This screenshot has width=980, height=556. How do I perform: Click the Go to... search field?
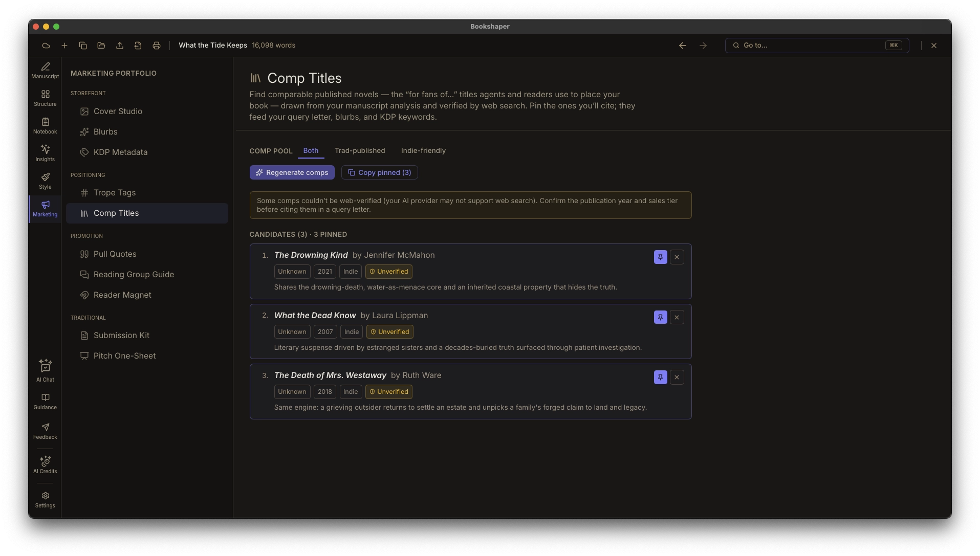pyautogui.click(x=817, y=46)
